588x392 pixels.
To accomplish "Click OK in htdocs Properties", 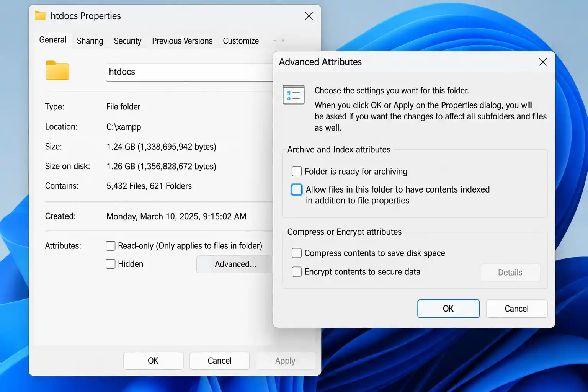I will [153, 361].
